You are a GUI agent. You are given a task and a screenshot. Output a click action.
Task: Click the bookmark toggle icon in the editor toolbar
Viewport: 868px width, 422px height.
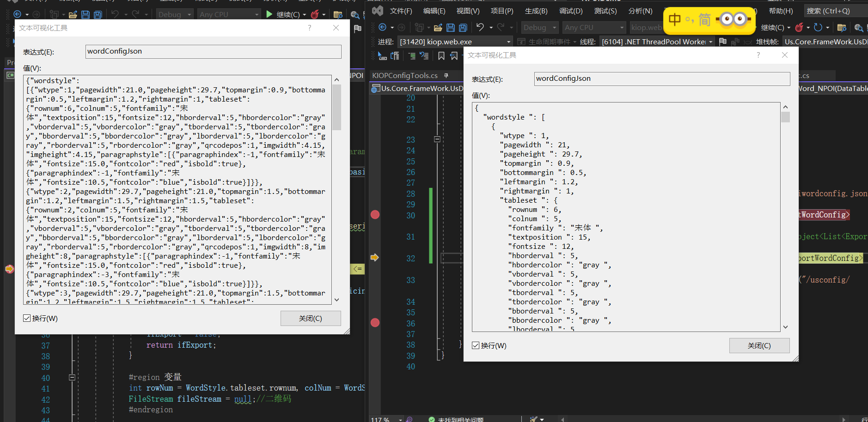pos(441,56)
